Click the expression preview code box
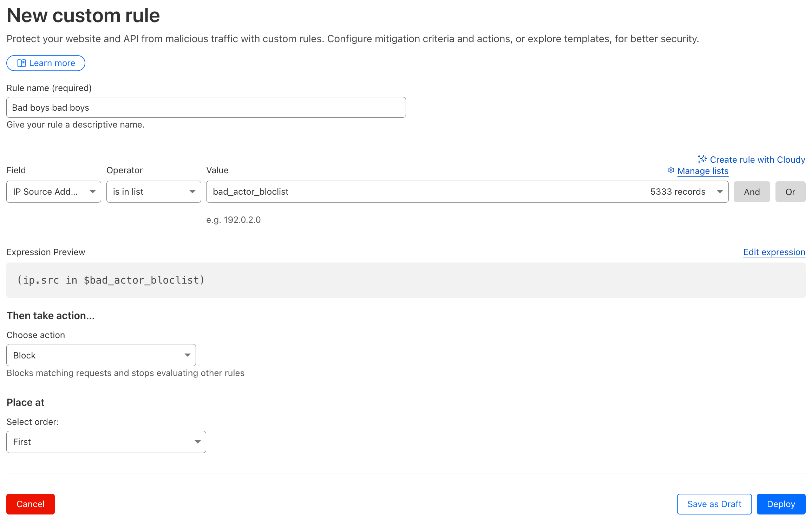The width and height of the screenshot is (812, 518). (x=406, y=280)
